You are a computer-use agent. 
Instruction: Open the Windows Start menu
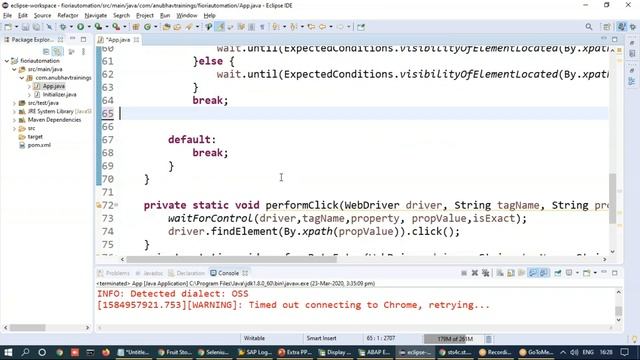click(x=8, y=352)
